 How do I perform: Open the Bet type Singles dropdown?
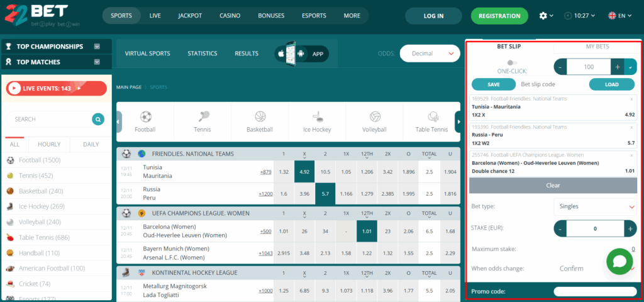point(595,206)
